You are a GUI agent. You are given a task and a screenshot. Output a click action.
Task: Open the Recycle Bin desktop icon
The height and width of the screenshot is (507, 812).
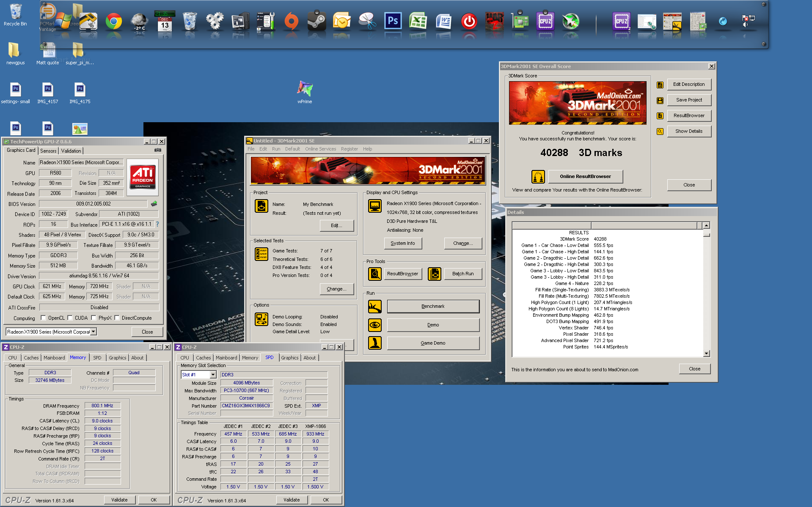(15, 14)
